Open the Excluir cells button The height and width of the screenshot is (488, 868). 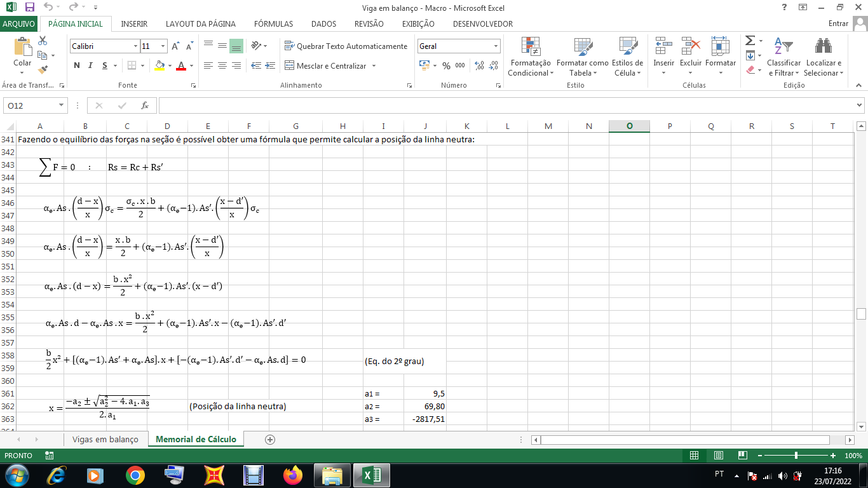pyautogui.click(x=691, y=57)
